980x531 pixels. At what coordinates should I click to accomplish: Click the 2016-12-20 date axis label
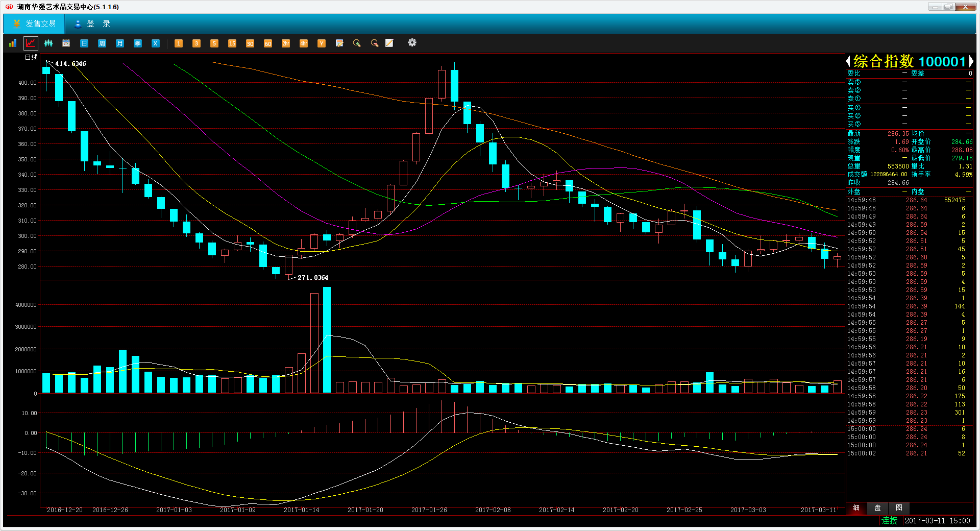65,510
